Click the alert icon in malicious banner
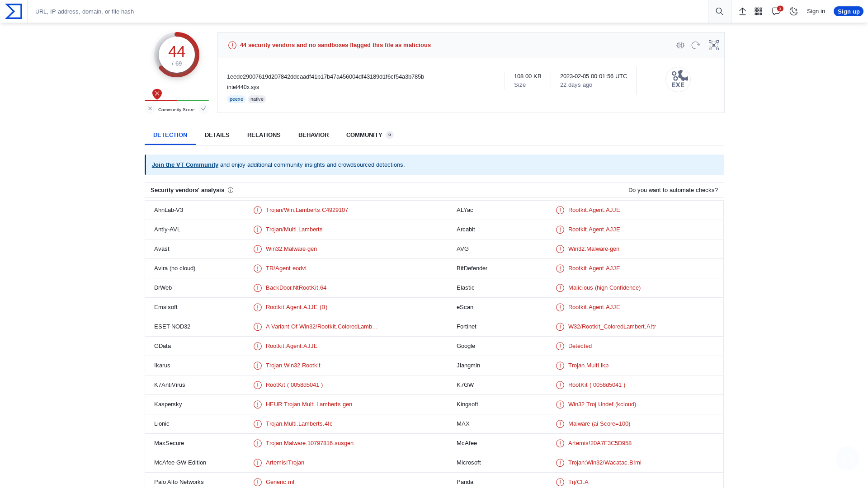Image resolution: width=868 pixels, height=488 pixels. [x=232, y=45]
